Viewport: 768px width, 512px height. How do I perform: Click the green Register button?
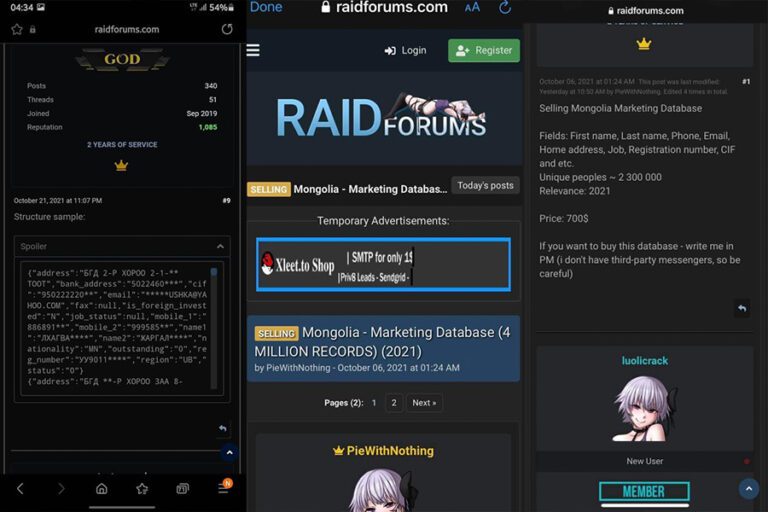(x=483, y=50)
